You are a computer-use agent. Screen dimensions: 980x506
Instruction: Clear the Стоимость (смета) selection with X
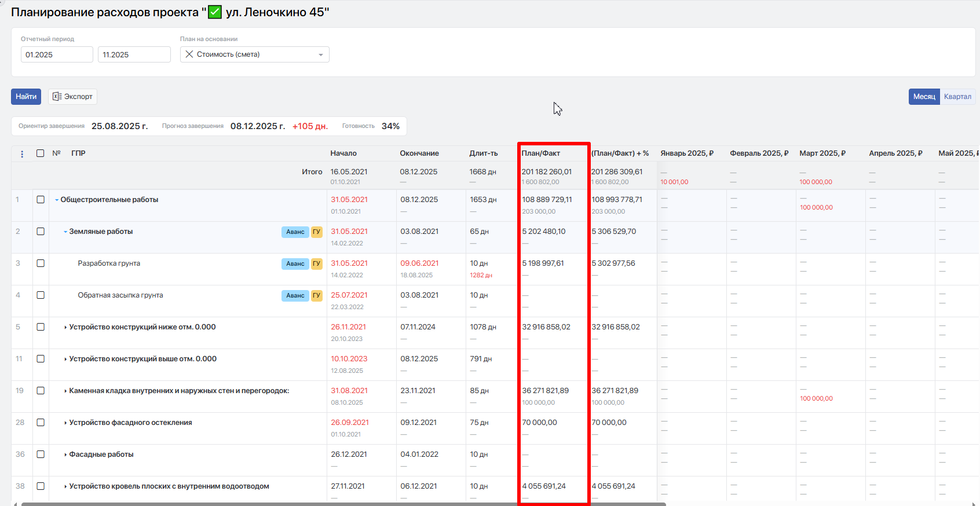189,54
